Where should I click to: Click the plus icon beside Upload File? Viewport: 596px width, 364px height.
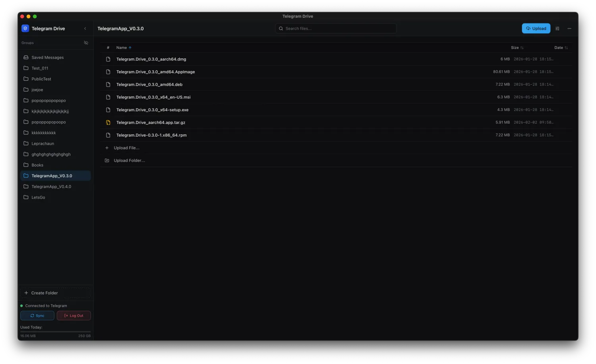(x=107, y=148)
